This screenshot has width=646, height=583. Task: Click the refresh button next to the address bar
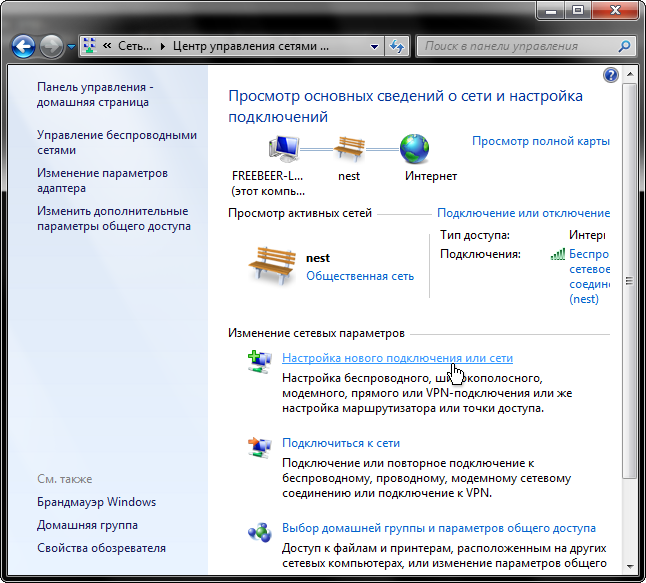pos(397,47)
